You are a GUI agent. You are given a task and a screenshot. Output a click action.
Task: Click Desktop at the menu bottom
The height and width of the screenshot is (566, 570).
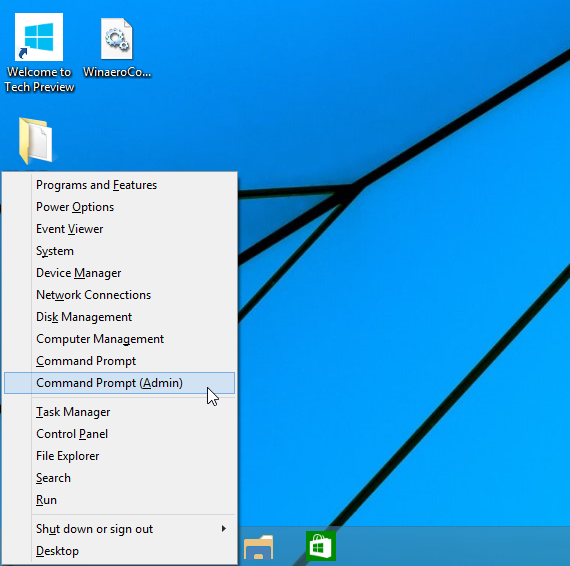click(119, 551)
